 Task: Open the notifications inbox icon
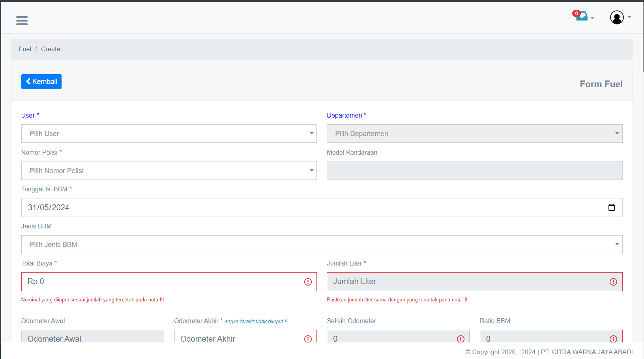coord(582,17)
